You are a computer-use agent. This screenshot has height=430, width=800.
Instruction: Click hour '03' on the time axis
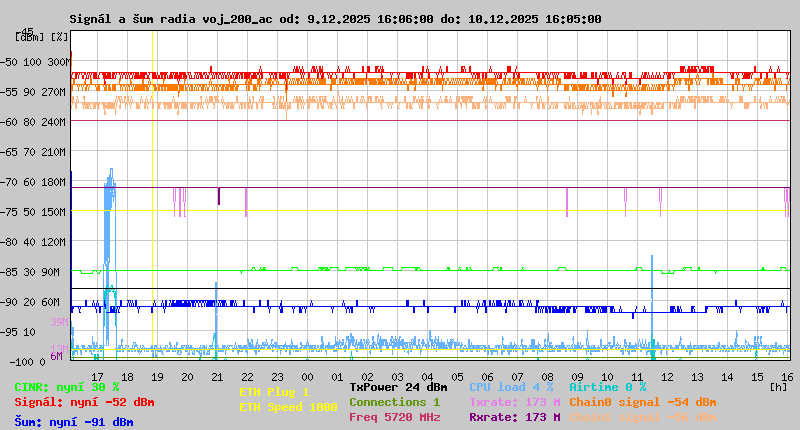tap(397, 377)
